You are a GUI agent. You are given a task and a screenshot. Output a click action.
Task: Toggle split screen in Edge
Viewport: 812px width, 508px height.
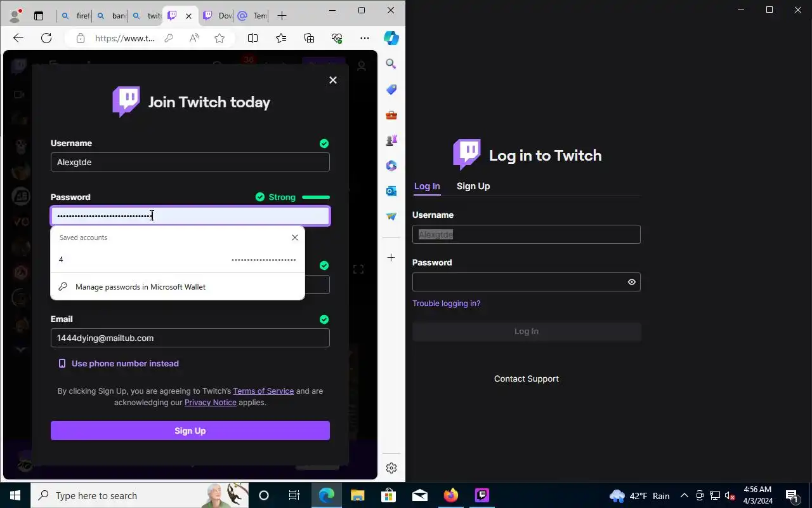[x=252, y=38]
